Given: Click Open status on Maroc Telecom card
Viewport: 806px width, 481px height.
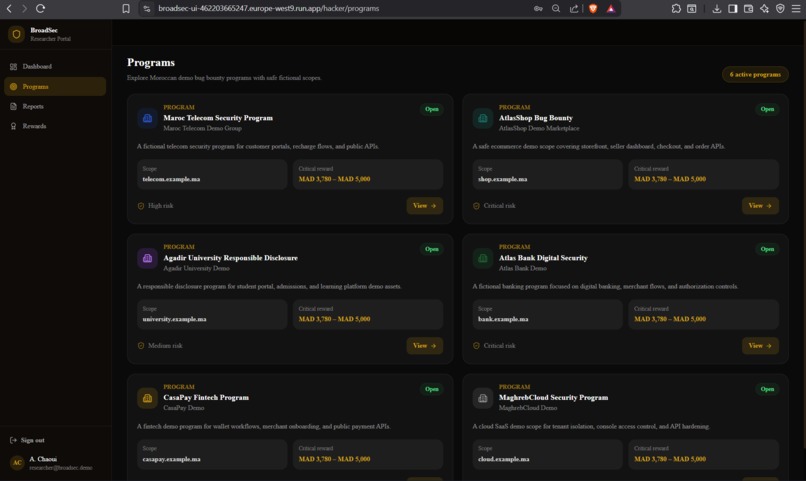Looking at the screenshot, I should [x=432, y=109].
